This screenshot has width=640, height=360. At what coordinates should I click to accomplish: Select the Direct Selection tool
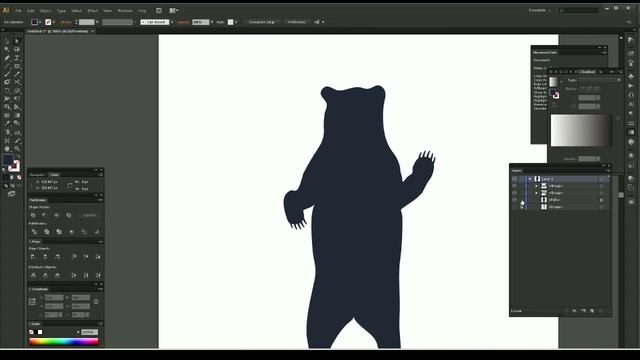coord(17,41)
